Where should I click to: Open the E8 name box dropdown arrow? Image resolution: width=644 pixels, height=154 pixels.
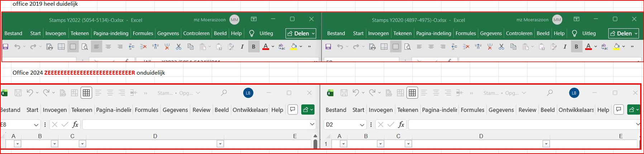pos(36,125)
